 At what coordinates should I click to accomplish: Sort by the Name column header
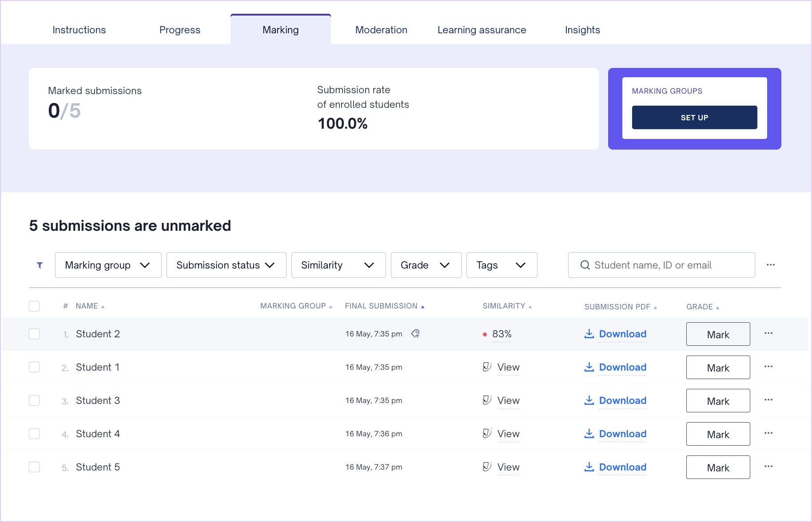tap(90, 306)
